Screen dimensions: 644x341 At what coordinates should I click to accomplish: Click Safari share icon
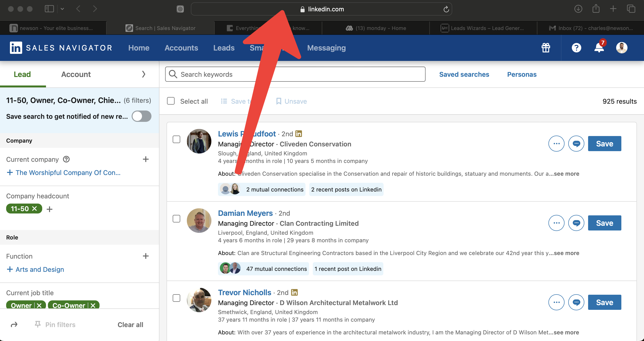point(596,9)
